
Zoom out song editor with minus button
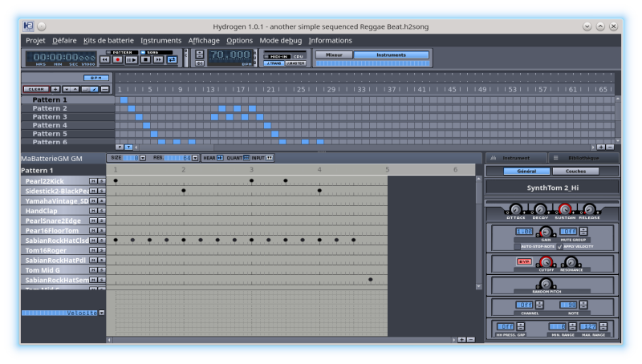pos(610,147)
